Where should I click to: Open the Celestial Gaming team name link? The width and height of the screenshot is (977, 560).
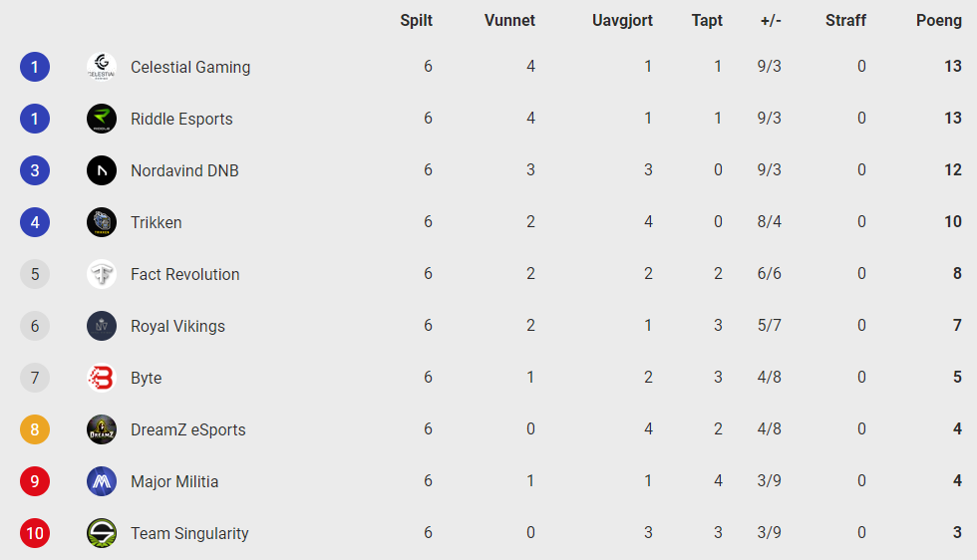tap(190, 67)
